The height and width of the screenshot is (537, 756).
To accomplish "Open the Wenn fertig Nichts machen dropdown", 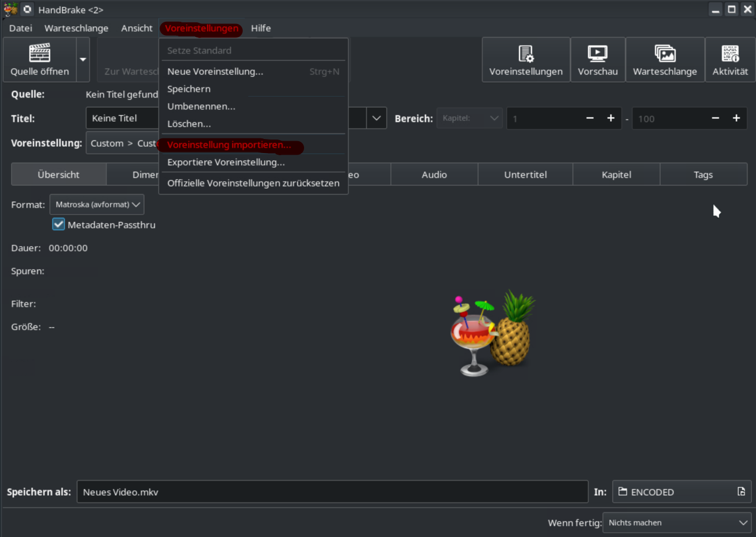I will tap(677, 522).
